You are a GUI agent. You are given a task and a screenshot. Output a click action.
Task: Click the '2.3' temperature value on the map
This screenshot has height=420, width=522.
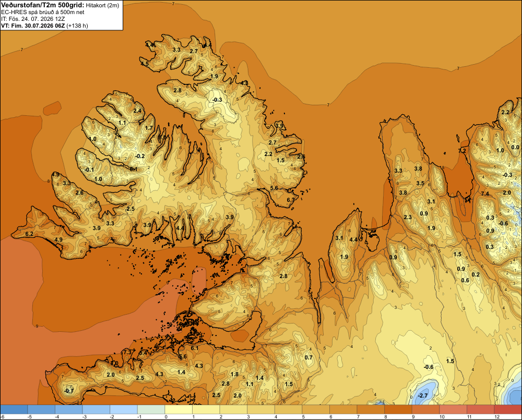click(x=408, y=218)
